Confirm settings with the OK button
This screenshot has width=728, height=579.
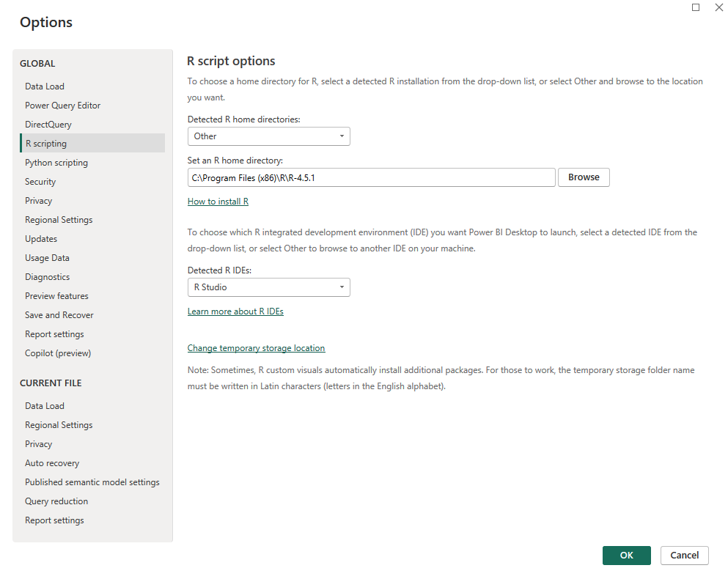626,556
